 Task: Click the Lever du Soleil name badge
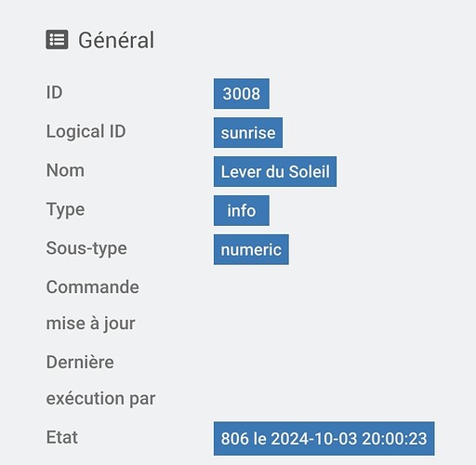coord(275,171)
